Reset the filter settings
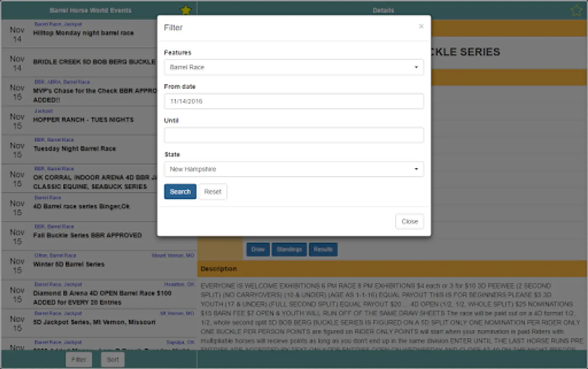The height and width of the screenshot is (369, 588). (x=213, y=191)
